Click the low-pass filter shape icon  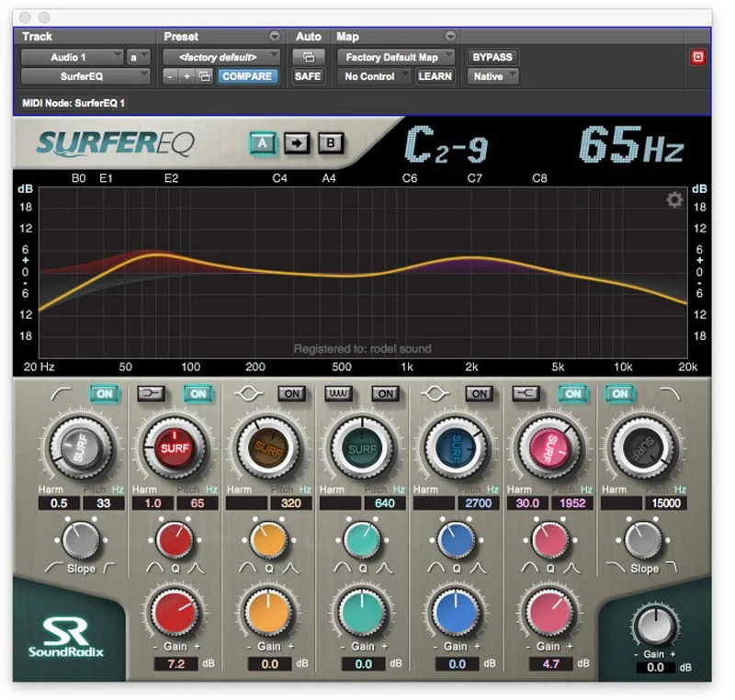(670, 393)
